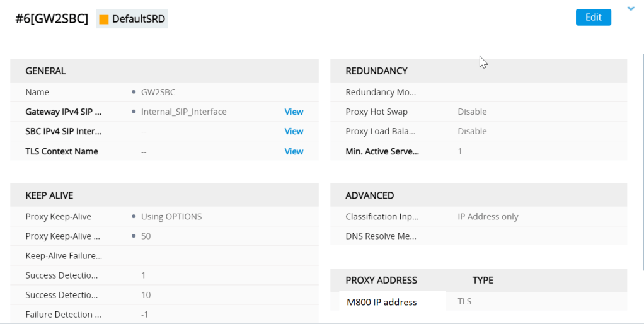Click the TYPE column header

483,280
